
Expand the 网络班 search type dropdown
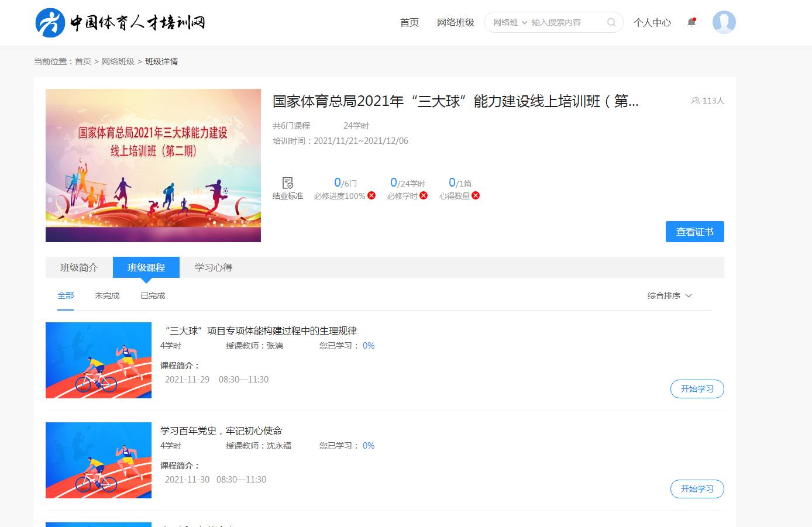tap(510, 23)
